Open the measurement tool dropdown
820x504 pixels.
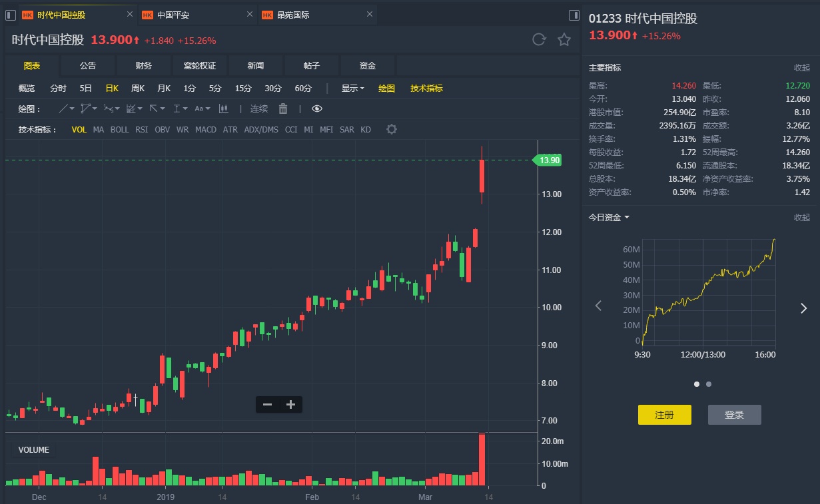pos(181,109)
